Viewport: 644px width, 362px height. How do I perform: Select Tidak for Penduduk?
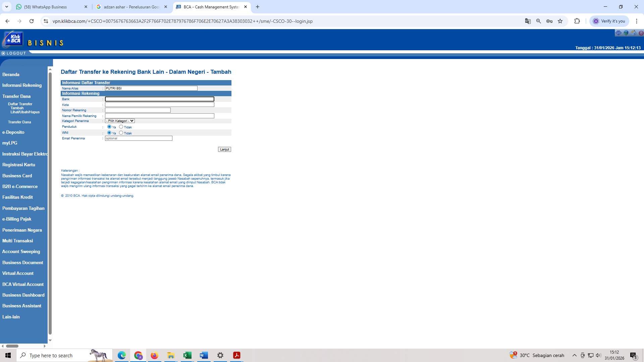coord(121,127)
